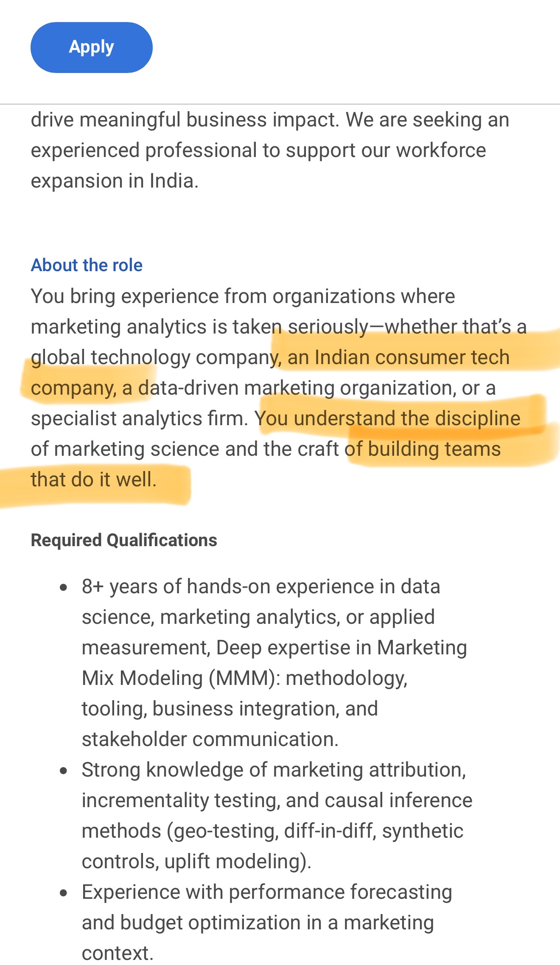Screen dimensions: 560x965
Task: Click the words expansion in India
Action: 115,181
